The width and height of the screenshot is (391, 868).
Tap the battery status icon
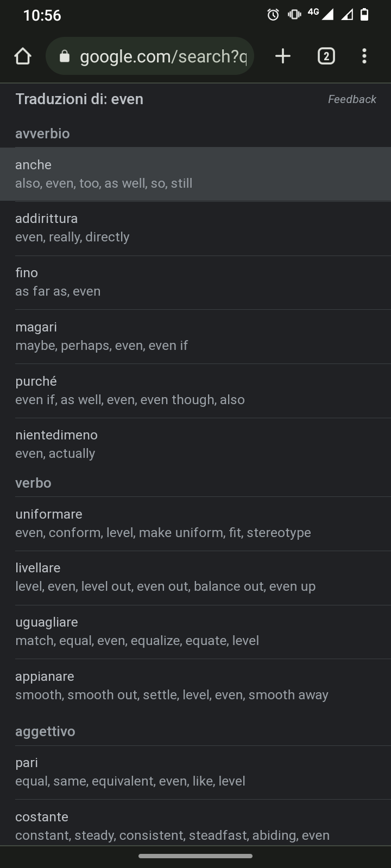pos(365,15)
